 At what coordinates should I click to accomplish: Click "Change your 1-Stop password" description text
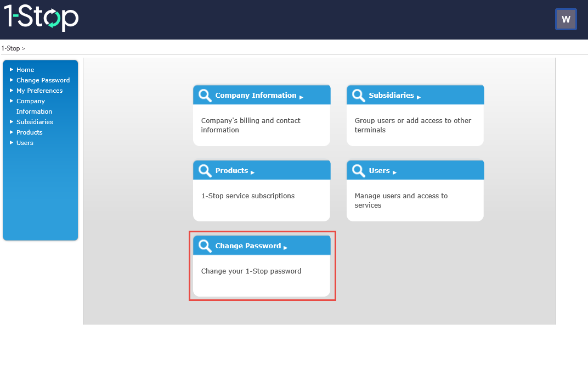tap(251, 271)
